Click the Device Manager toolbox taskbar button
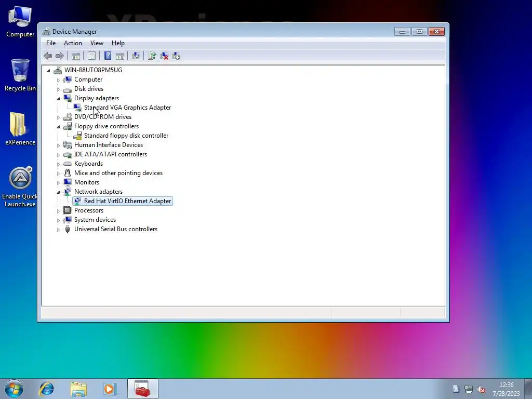Viewport: 532px width, 399px height. 142,389
